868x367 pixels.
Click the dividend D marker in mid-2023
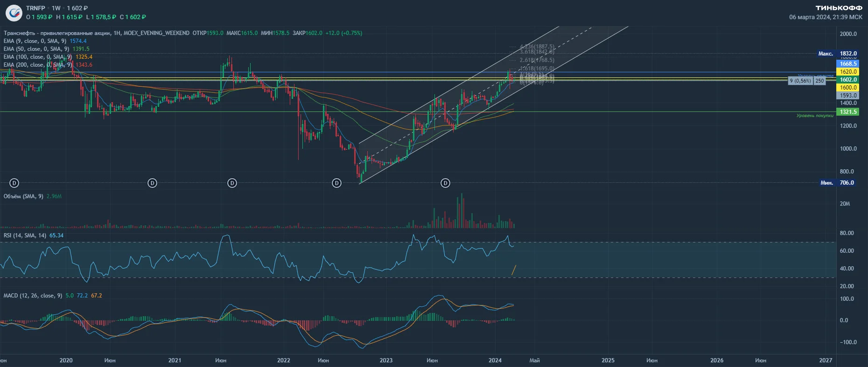[445, 183]
